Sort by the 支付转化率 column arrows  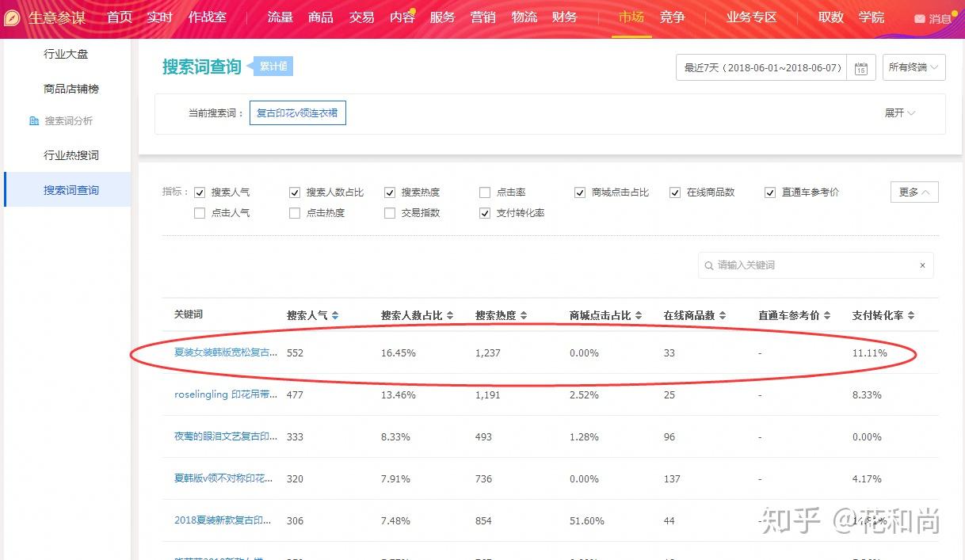point(911,315)
